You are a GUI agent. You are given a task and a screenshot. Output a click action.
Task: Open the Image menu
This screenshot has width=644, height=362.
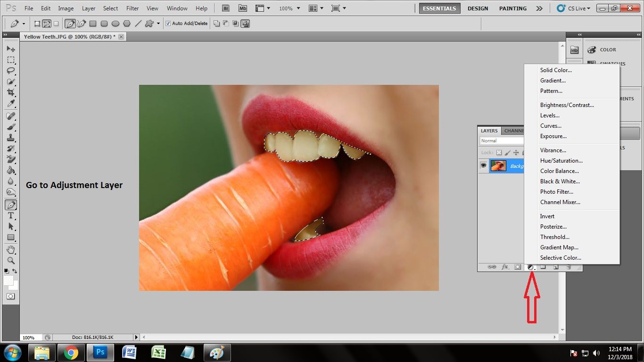tap(66, 8)
